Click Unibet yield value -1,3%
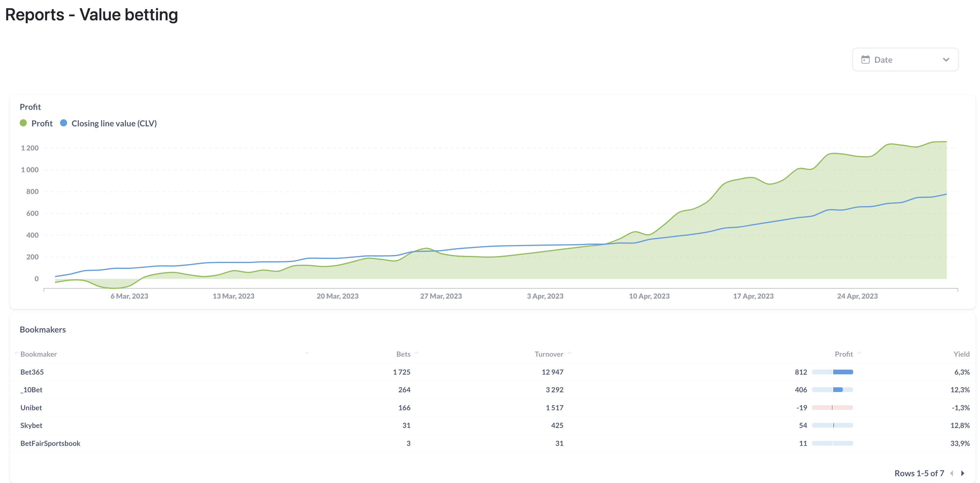Image resolution: width=980 pixels, height=483 pixels. click(961, 408)
